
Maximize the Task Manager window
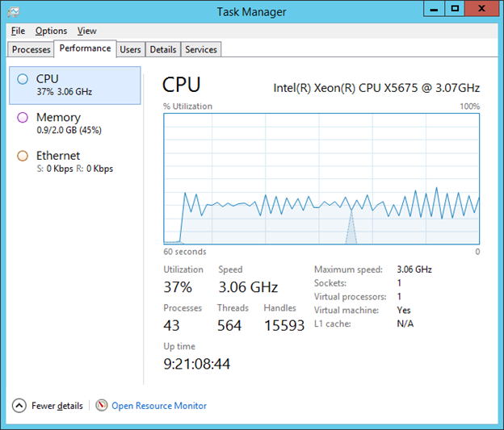[x=456, y=9]
